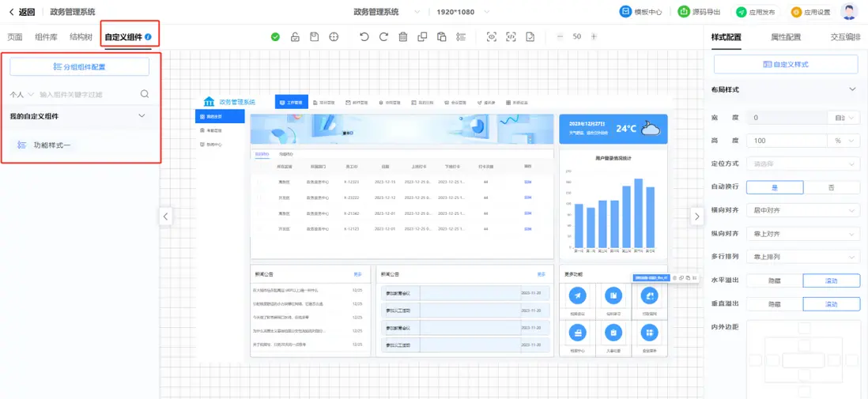Click the paper plane function icon
The height and width of the screenshot is (399, 868).
[577, 296]
